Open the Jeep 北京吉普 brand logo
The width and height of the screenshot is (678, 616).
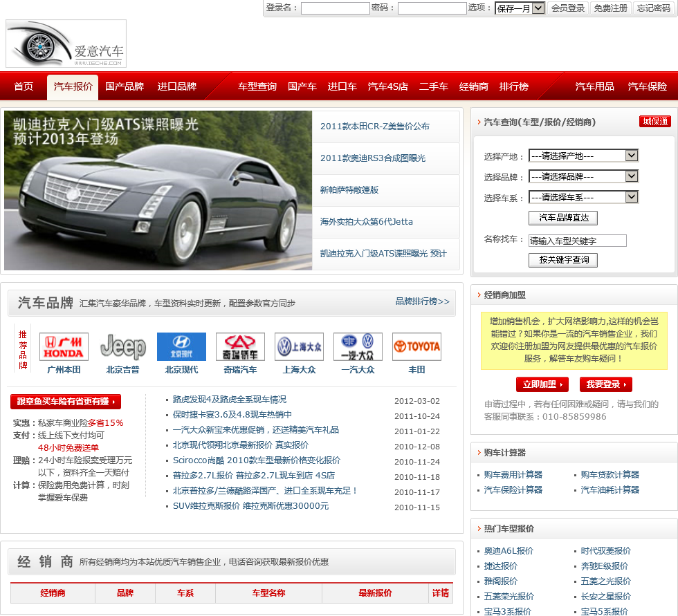(123, 346)
